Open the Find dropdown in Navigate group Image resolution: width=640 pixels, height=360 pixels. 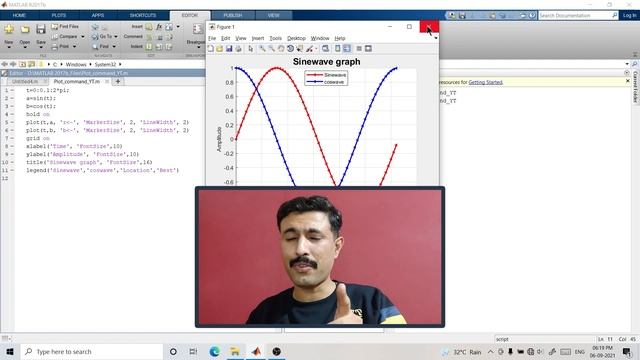114,47
